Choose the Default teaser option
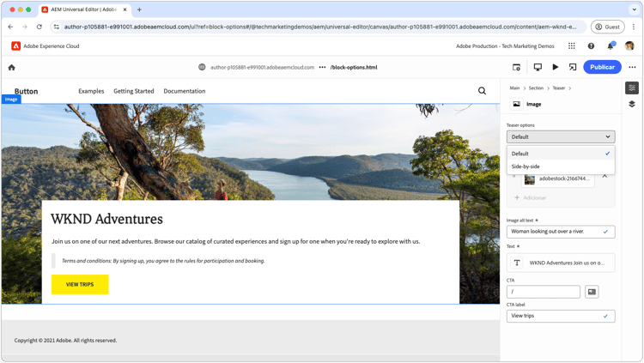644x363 pixels. click(x=561, y=154)
